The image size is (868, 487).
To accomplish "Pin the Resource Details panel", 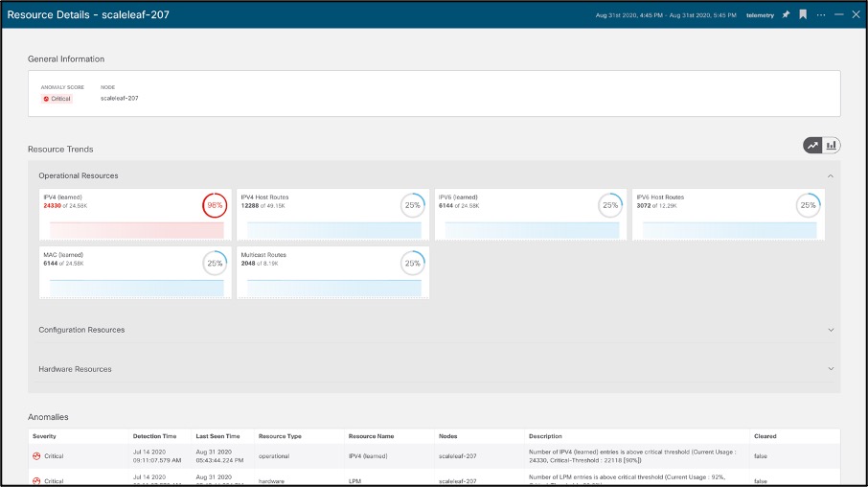I will tap(786, 15).
